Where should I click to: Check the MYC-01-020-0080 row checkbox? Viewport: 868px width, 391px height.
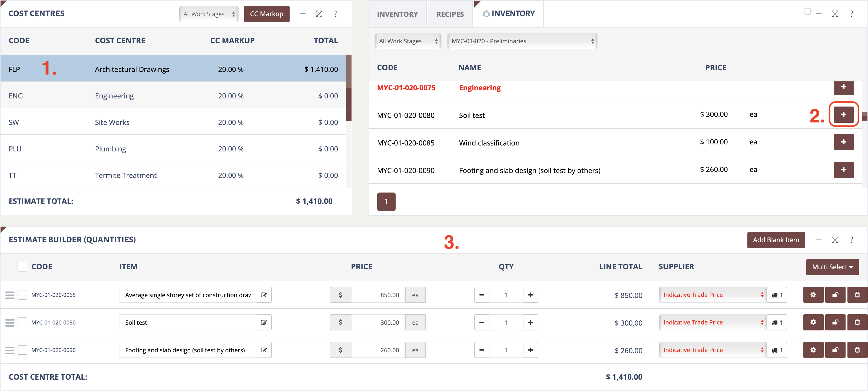pyautogui.click(x=22, y=323)
